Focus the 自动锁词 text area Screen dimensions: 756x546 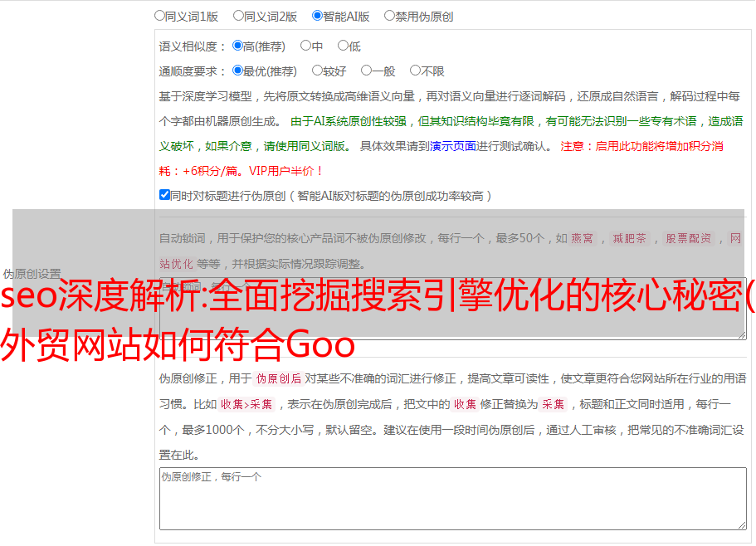click(x=453, y=309)
